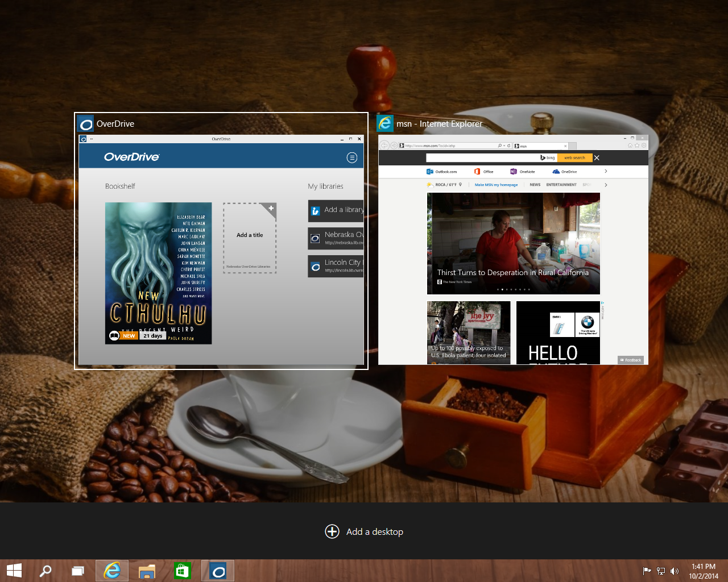Select the OverDrive window title in Task View
This screenshot has width=728, height=582.
pos(115,123)
